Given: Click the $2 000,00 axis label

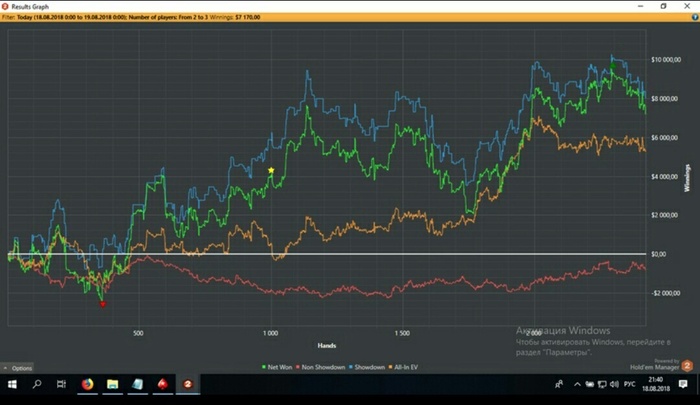Looking at the screenshot, I should [665, 215].
